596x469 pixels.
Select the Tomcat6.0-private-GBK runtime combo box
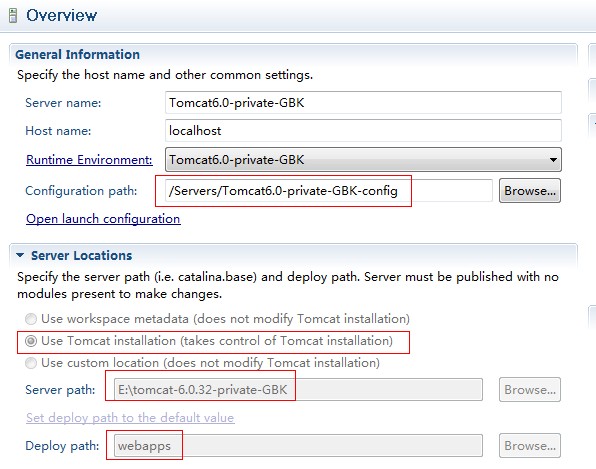363,160
